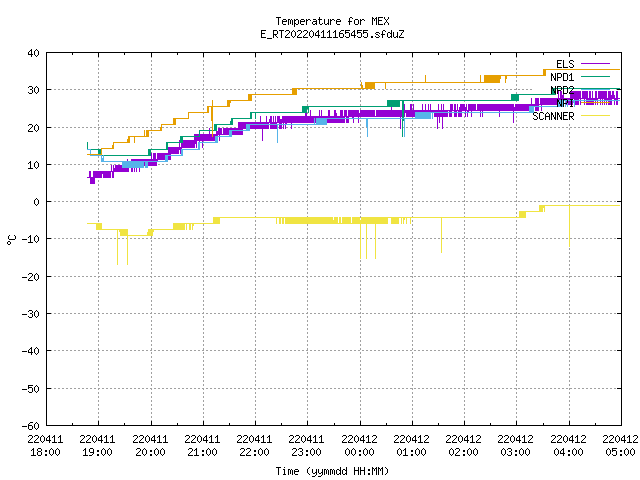This screenshot has width=640, height=480.
Task: Click the green NPD1 legend line sample
Action: (x=595, y=77)
